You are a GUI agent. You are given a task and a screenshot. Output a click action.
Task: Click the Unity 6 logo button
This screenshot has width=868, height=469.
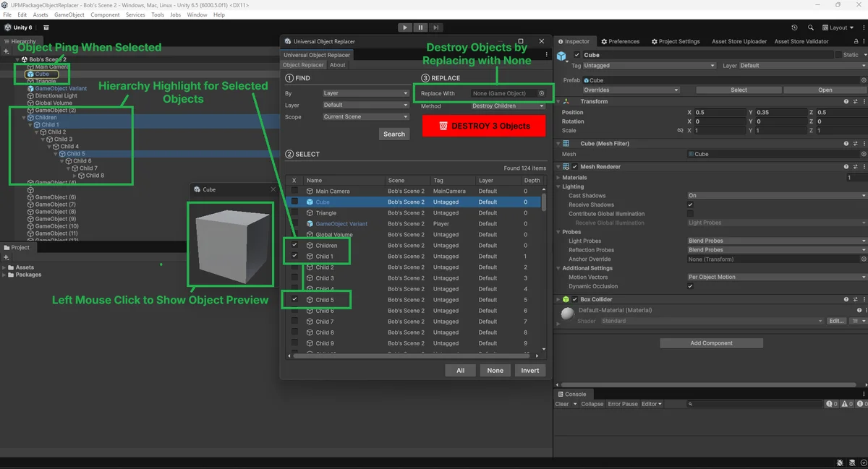click(19, 27)
